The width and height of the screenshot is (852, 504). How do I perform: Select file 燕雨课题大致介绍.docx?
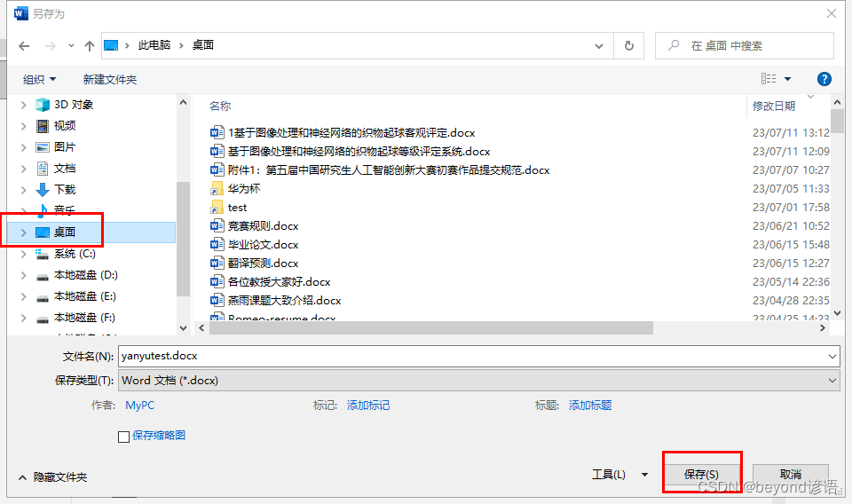[x=284, y=300]
